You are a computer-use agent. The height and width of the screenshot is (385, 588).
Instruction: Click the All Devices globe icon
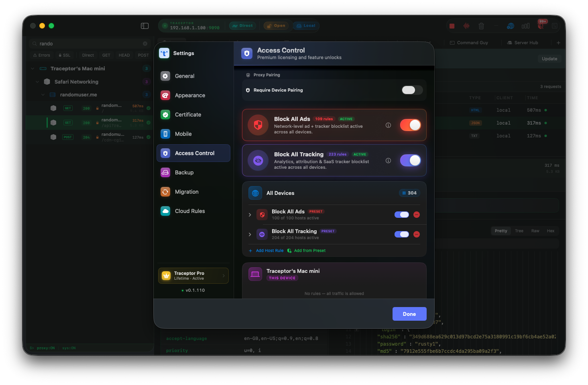click(x=255, y=193)
